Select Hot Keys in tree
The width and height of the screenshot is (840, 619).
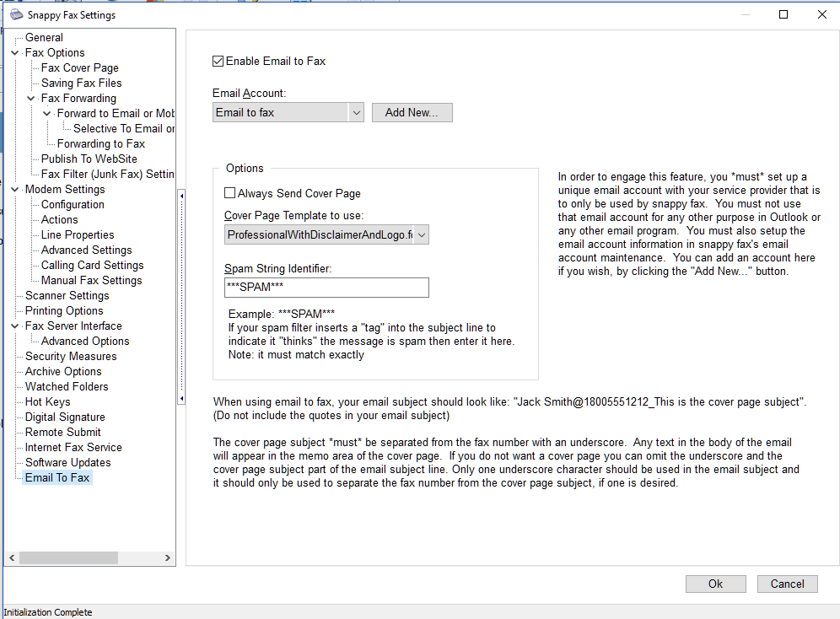(x=48, y=401)
